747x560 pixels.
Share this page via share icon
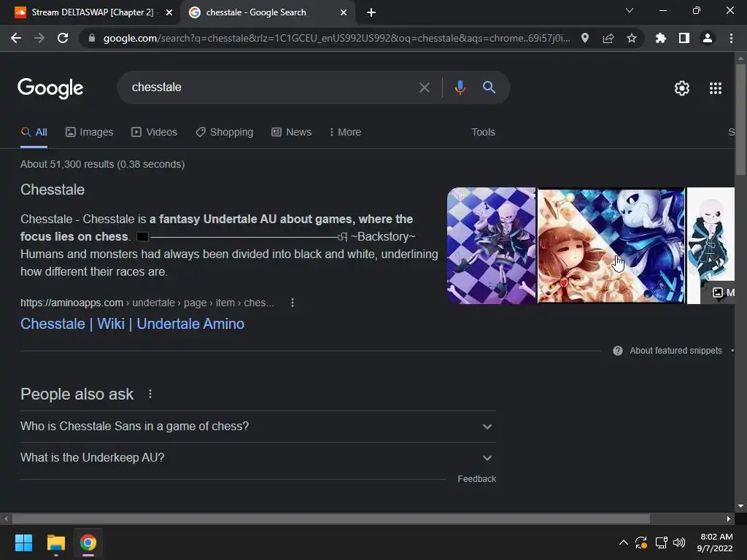(x=608, y=38)
